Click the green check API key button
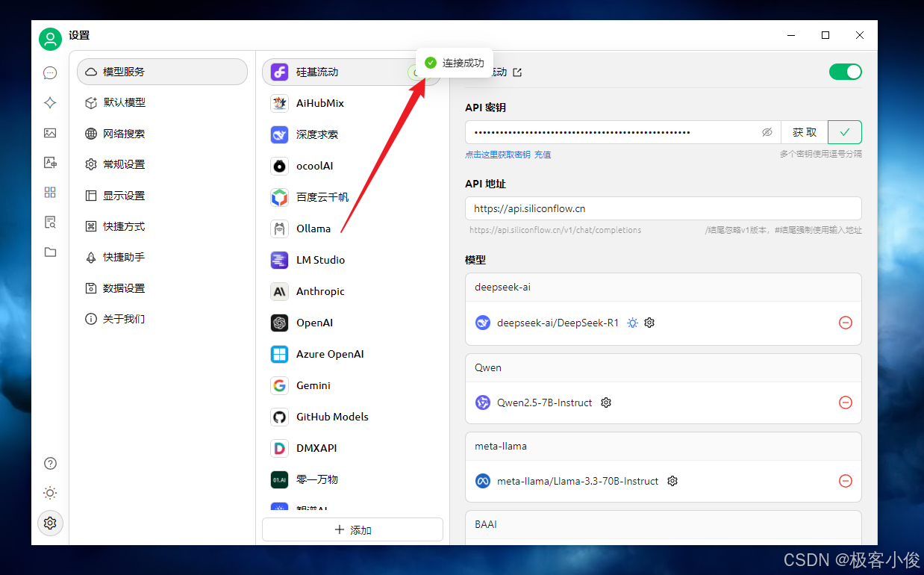This screenshot has height=575, width=924. coord(845,132)
